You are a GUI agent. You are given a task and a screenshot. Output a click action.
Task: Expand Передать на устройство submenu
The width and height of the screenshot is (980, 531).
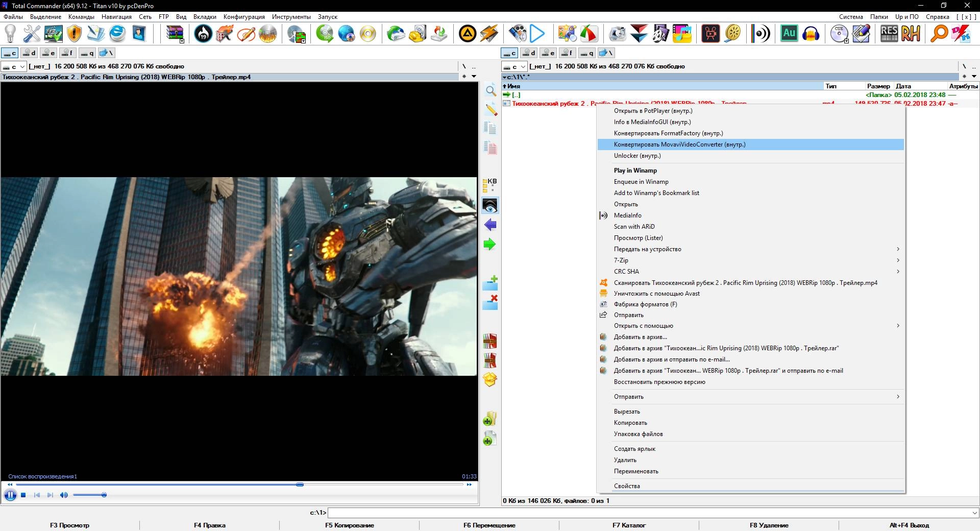(750, 249)
